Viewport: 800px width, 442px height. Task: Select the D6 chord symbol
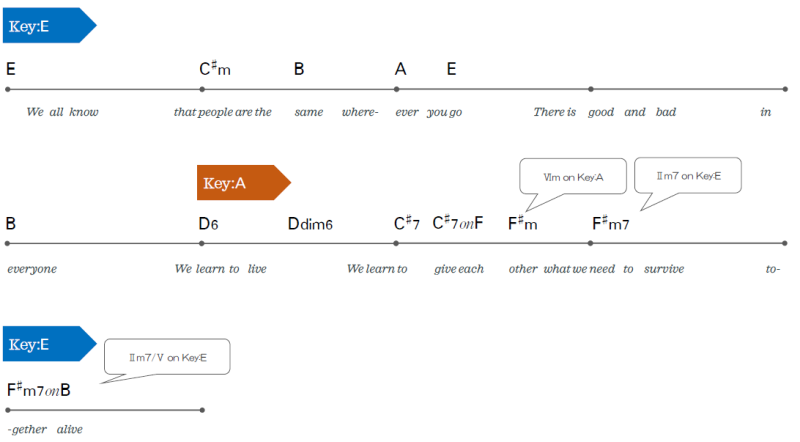208,224
